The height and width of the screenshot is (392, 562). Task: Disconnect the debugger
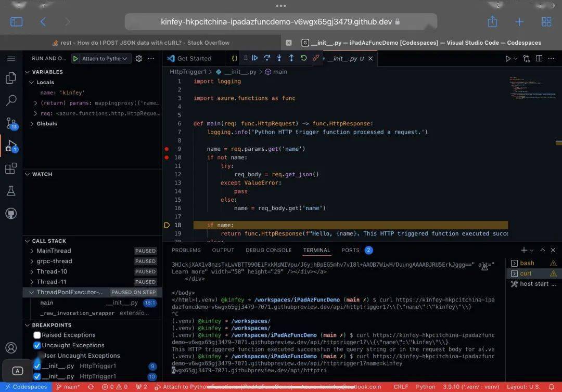(315, 58)
